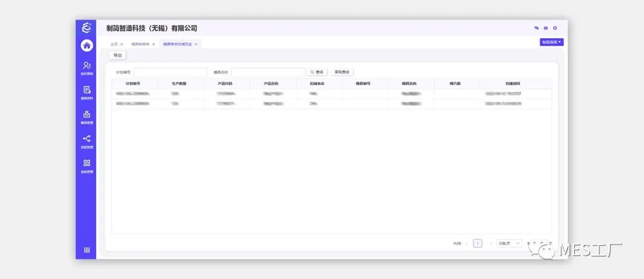Image resolution: width=644 pixels, height=279 pixels.
Task: Open 基础资料 document icon in sidebar
Action: pyautogui.click(x=86, y=89)
